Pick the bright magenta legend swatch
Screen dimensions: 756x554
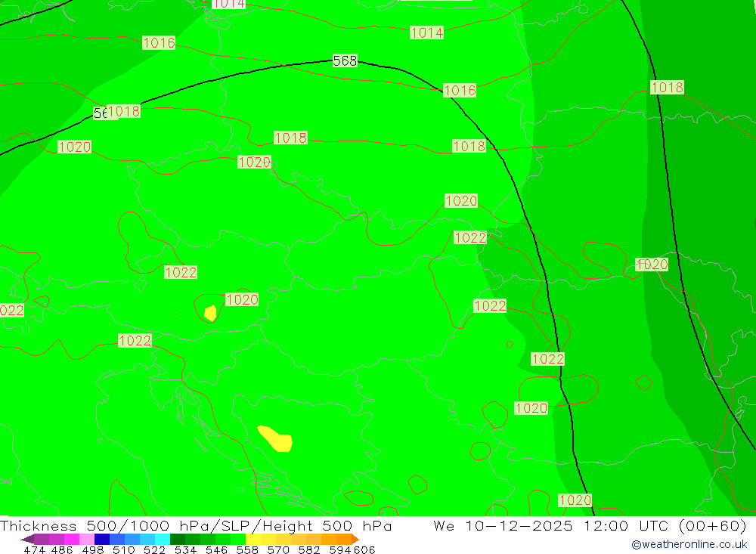point(72,539)
